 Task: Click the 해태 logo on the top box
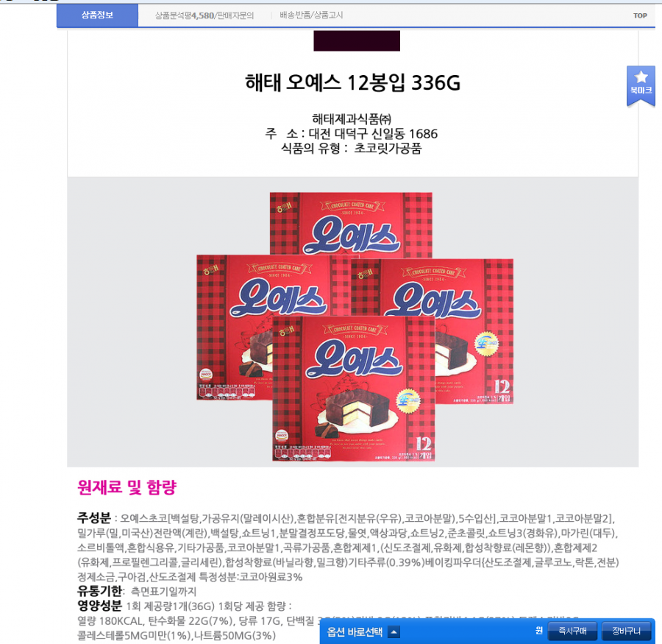pyautogui.click(x=284, y=207)
